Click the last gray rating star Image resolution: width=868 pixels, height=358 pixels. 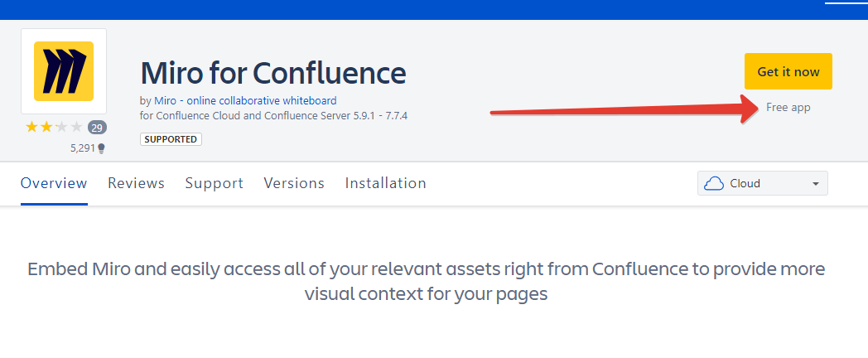click(x=77, y=127)
